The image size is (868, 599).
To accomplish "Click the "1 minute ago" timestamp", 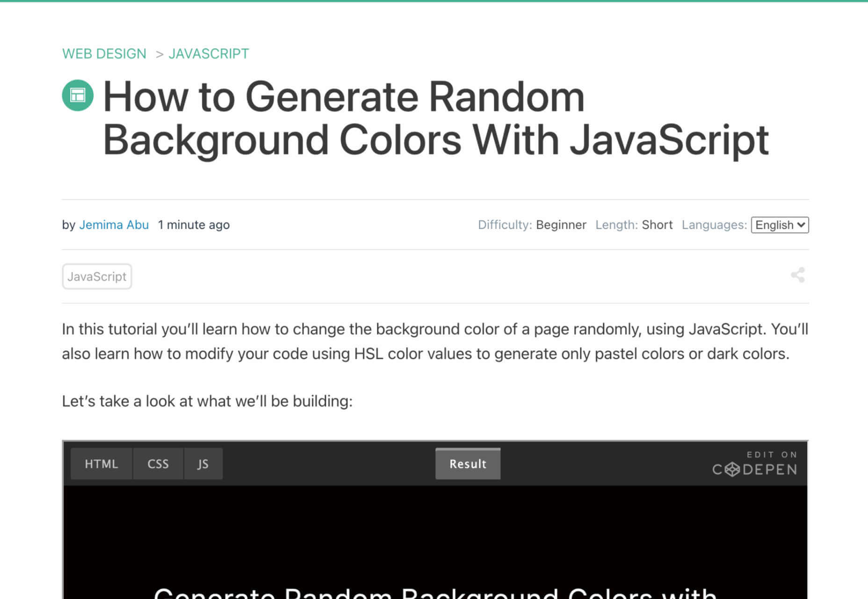I will click(x=194, y=225).
